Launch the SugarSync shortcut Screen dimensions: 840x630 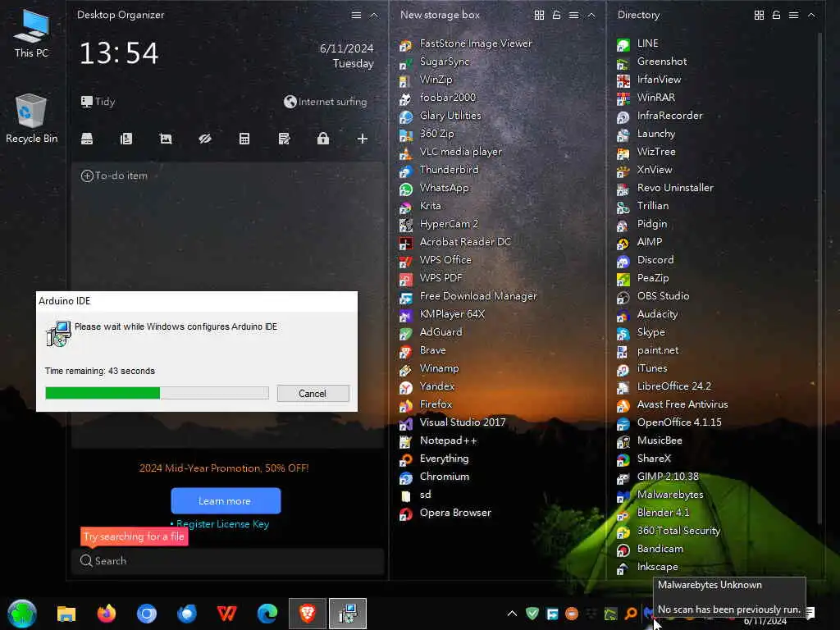pos(435,62)
